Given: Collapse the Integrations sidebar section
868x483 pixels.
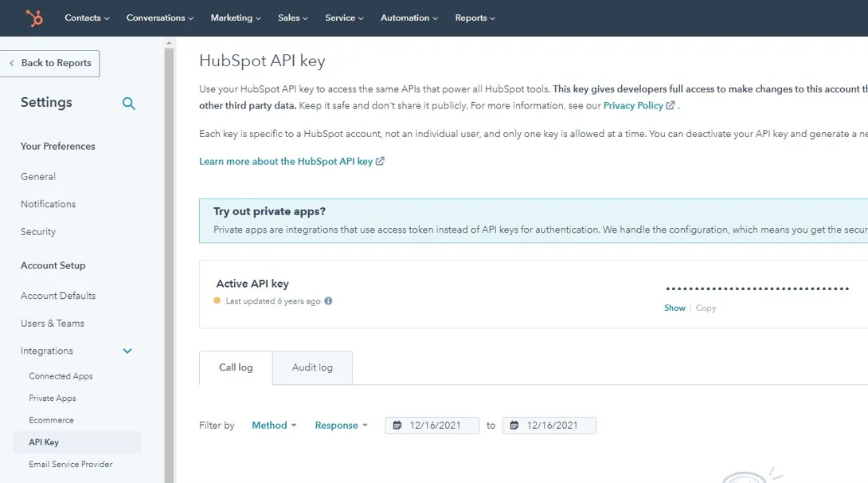Looking at the screenshot, I should (127, 351).
